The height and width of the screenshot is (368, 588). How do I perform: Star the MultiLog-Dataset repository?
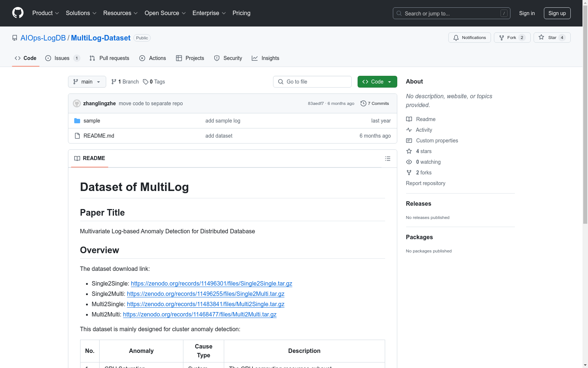tap(552, 38)
